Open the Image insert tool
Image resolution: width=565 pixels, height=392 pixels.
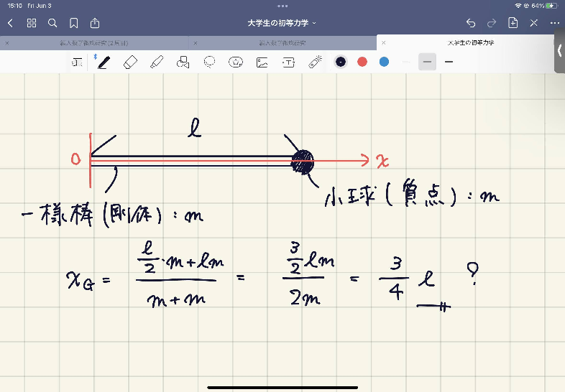(x=262, y=62)
